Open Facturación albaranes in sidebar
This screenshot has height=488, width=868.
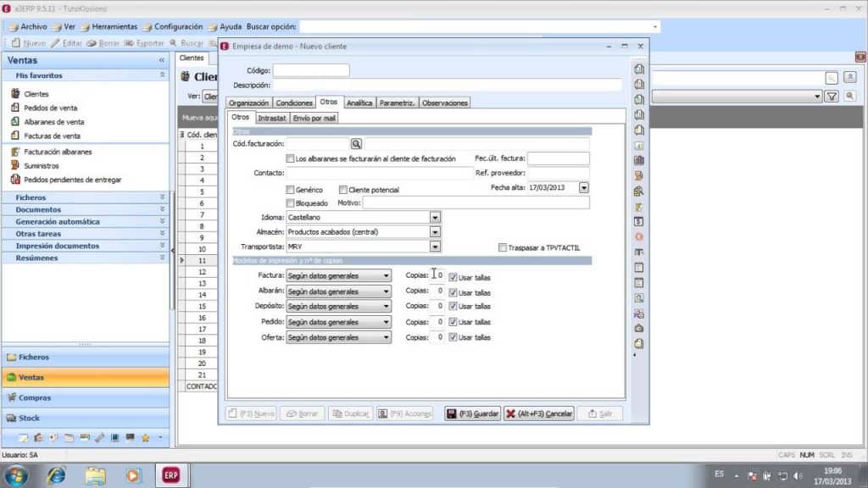pyautogui.click(x=58, y=152)
